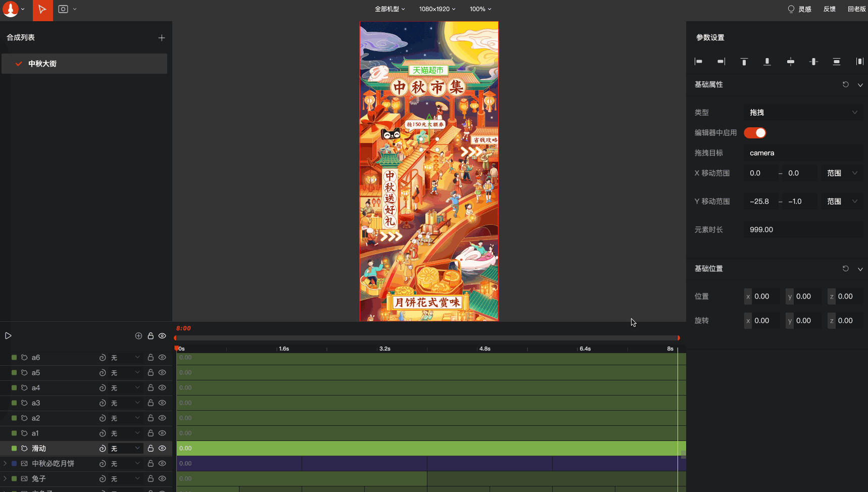Align bottom icon in parameter panel
The height and width of the screenshot is (492, 868).
[x=767, y=62]
